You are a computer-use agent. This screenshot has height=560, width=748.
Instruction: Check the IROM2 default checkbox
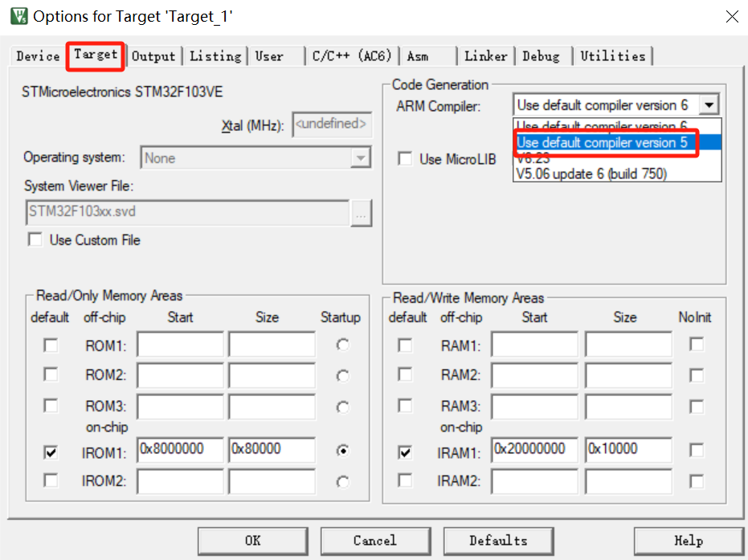tap(51, 480)
